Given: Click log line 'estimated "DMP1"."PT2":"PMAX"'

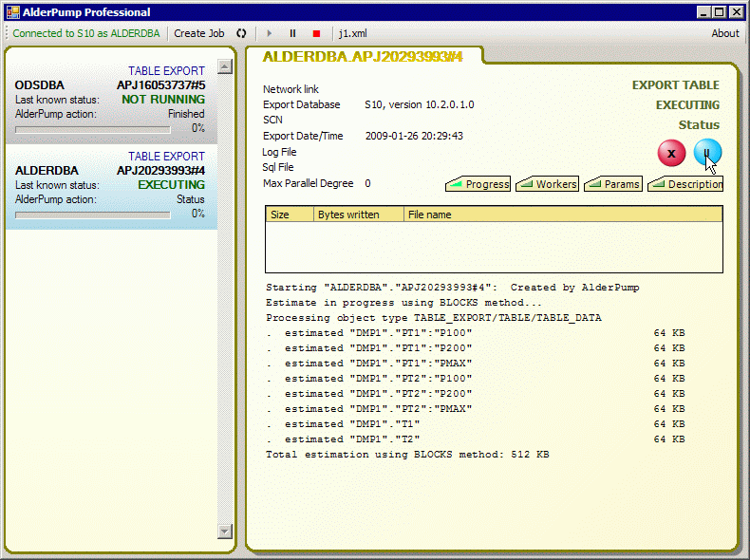Looking at the screenshot, I should click(x=379, y=409).
